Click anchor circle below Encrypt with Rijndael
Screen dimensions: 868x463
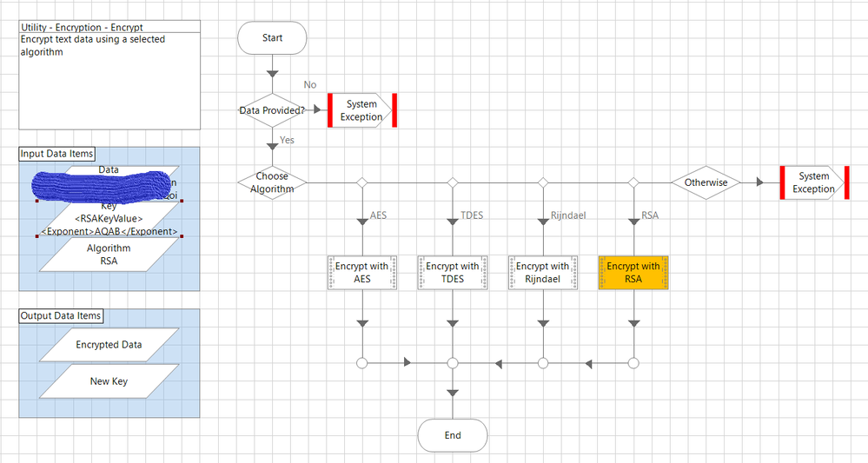543,363
